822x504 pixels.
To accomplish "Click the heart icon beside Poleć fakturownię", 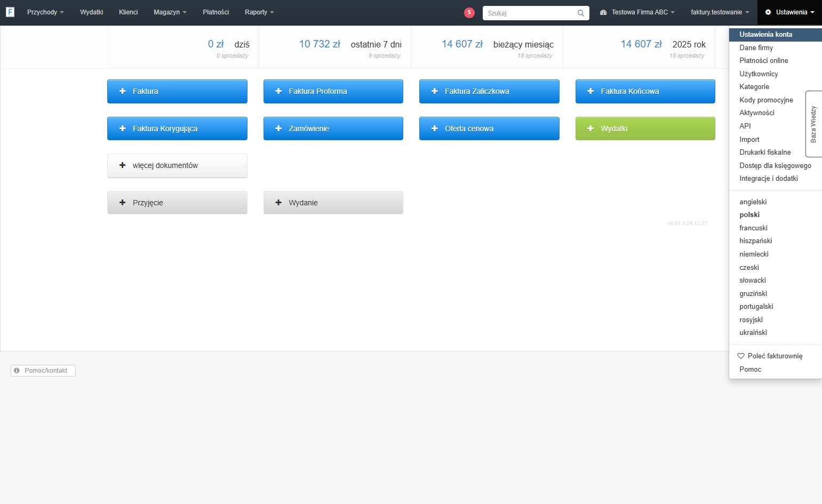I will [741, 356].
